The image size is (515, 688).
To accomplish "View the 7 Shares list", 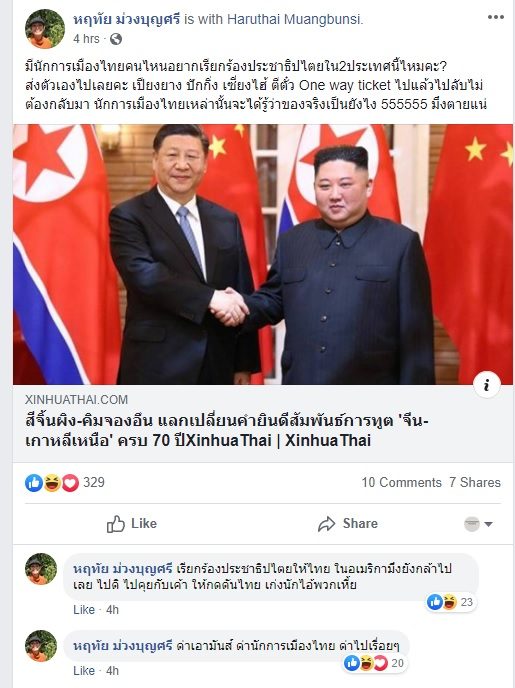I will tap(475, 483).
